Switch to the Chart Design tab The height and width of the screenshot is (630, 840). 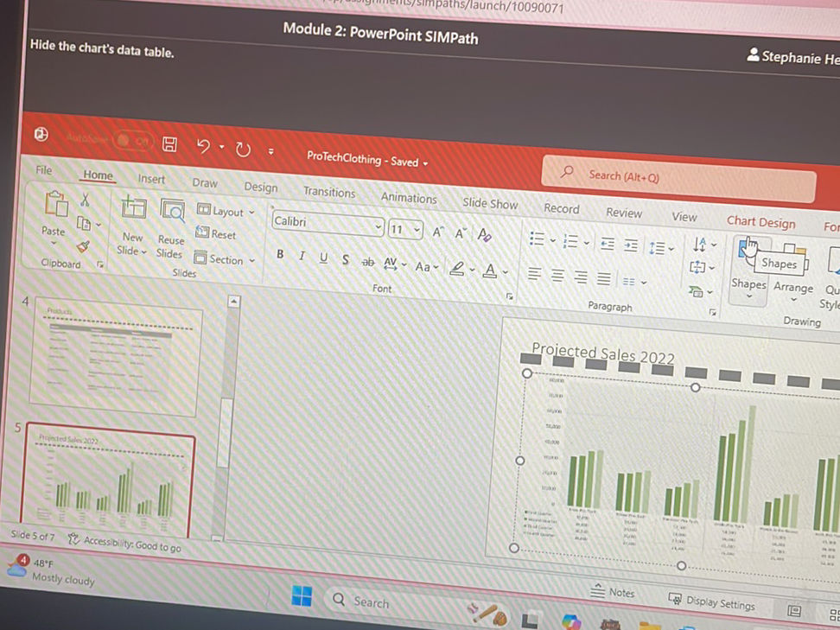coord(760,222)
